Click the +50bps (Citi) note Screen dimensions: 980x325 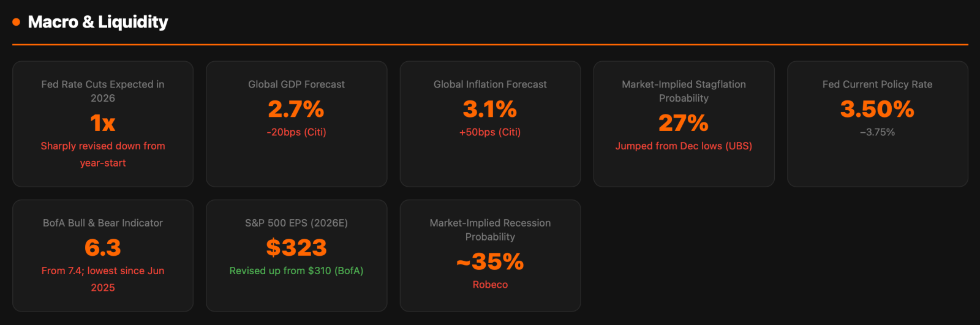[490, 132]
